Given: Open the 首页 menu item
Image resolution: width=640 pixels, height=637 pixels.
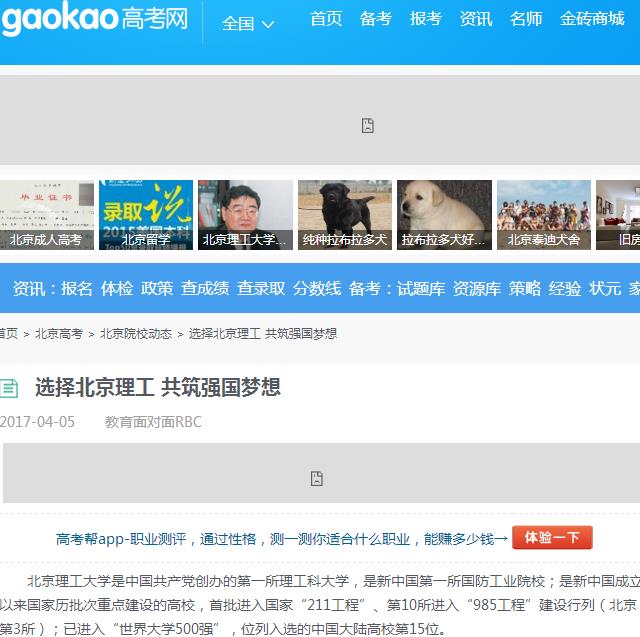Looking at the screenshot, I should click(x=325, y=19).
